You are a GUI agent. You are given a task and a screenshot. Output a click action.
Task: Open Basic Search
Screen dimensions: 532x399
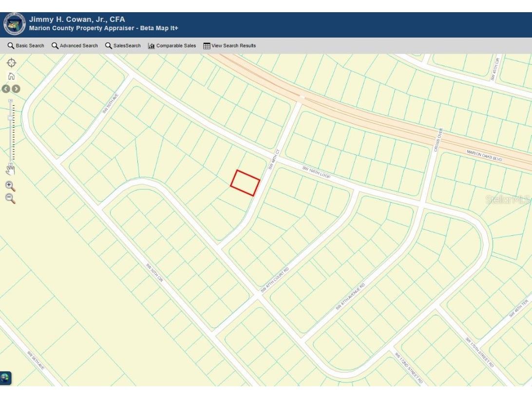(x=26, y=46)
